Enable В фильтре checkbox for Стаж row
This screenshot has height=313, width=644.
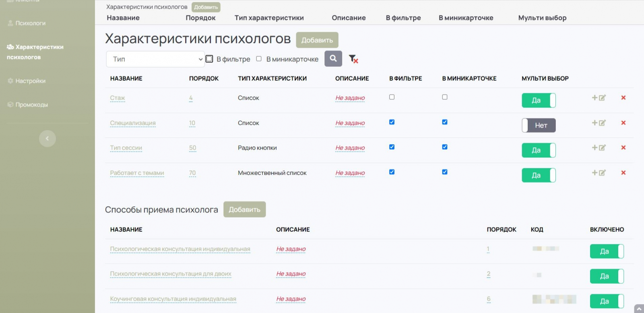(x=392, y=97)
